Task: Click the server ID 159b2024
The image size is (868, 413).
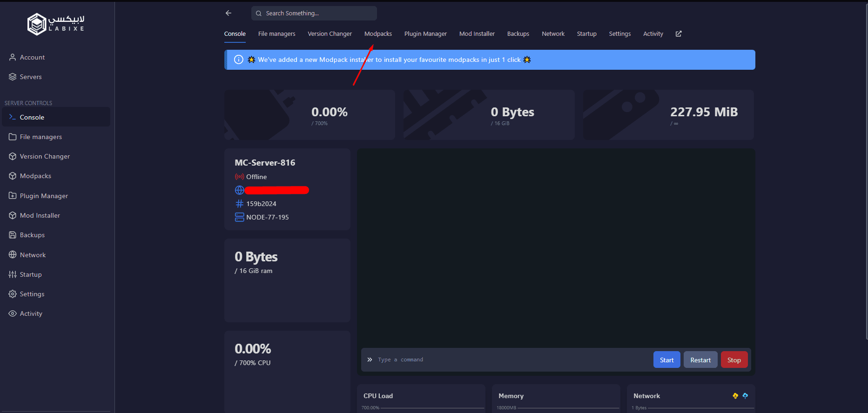Action: (261, 204)
